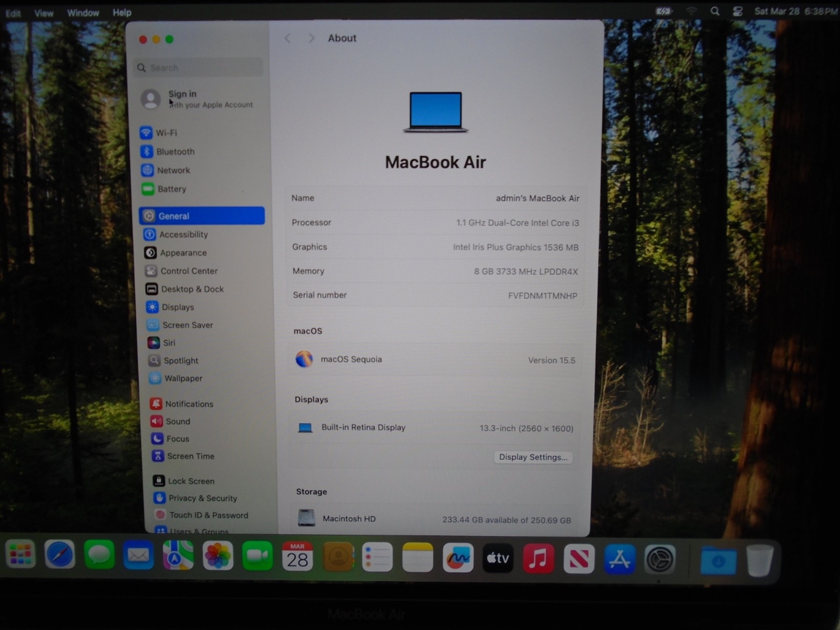Open Notifications settings
Image resolution: width=840 pixels, height=630 pixels.
[182, 404]
